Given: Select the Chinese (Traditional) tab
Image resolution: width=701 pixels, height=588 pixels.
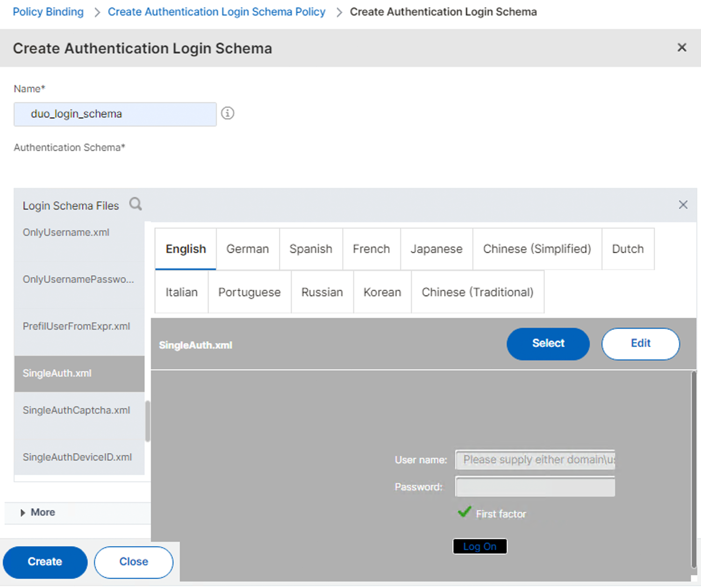Looking at the screenshot, I should pyautogui.click(x=477, y=292).
